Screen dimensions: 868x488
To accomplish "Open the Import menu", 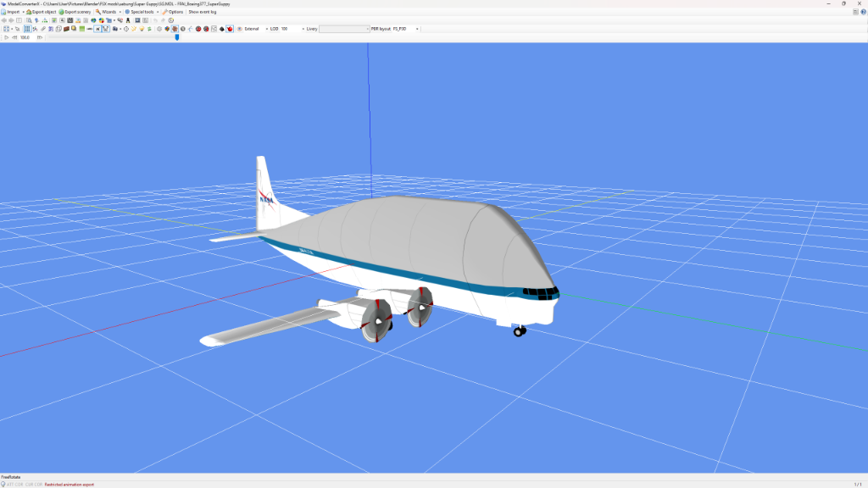I will tap(13, 12).
